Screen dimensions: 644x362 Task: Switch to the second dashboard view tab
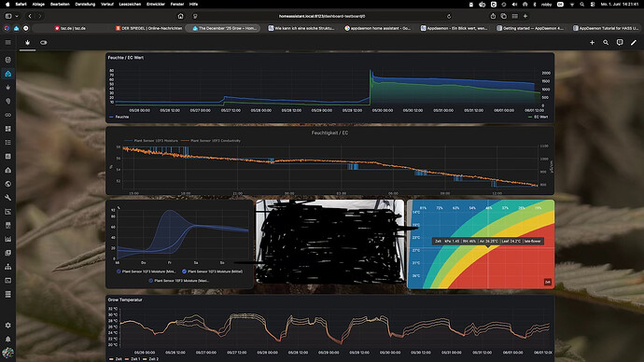[x=44, y=42]
